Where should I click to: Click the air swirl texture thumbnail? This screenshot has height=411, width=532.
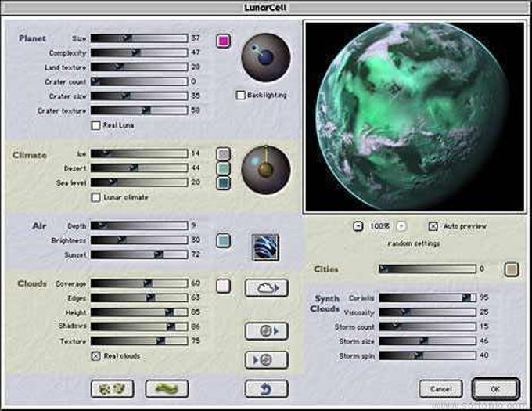266,247
